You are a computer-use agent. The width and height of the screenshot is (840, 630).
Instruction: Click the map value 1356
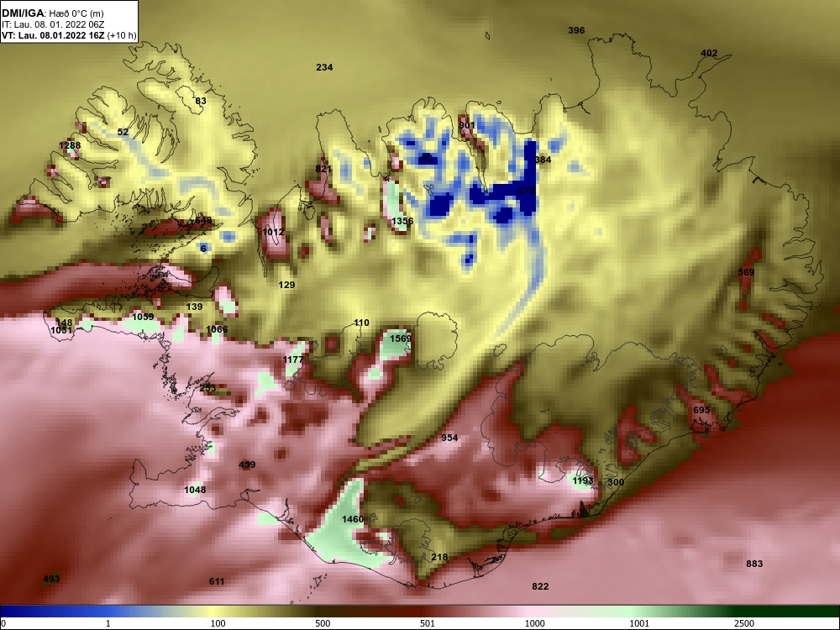pyautogui.click(x=402, y=221)
